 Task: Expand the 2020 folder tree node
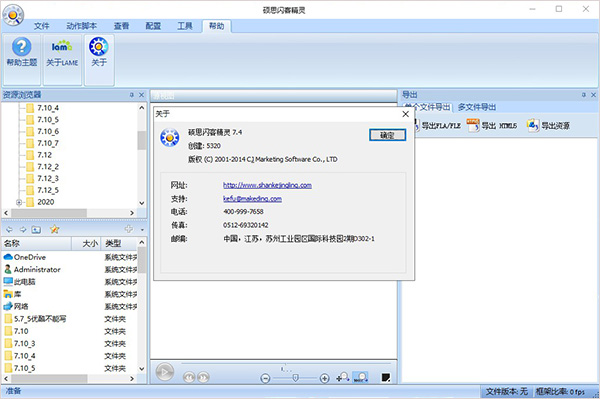[x=19, y=202]
